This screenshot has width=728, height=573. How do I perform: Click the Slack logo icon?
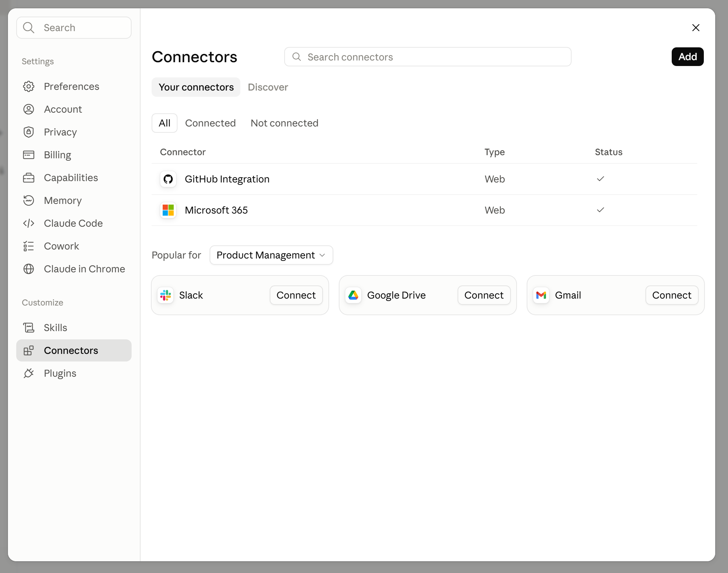pos(165,295)
